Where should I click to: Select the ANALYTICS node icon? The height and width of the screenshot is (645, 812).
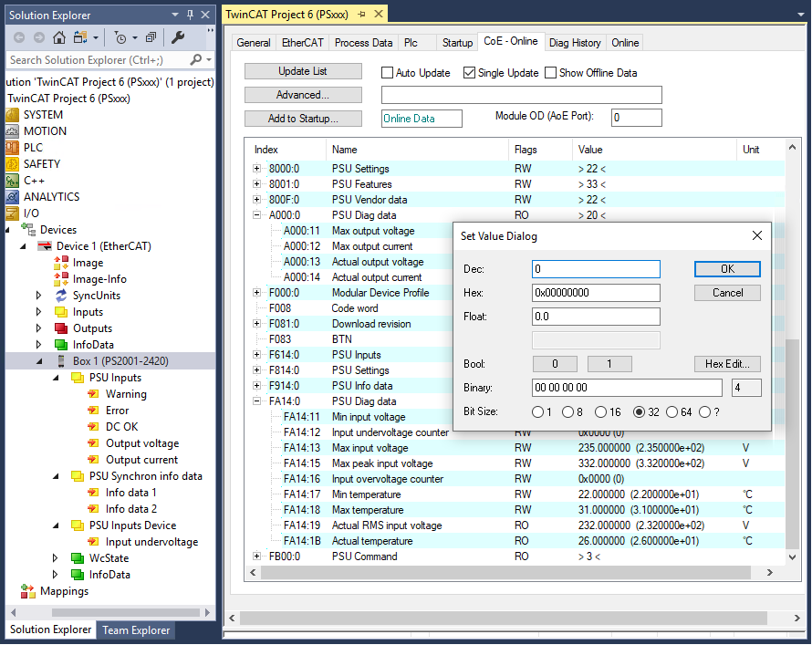click(x=13, y=197)
